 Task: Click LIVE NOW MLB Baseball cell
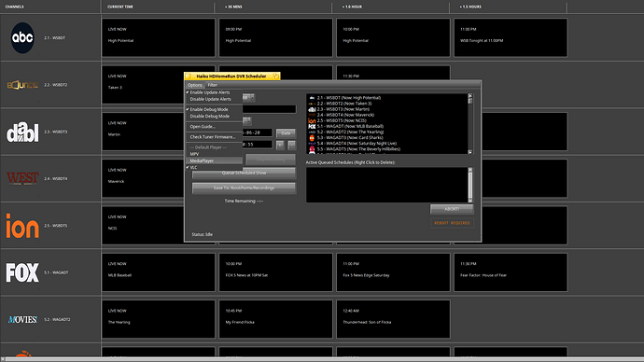(158, 272)
